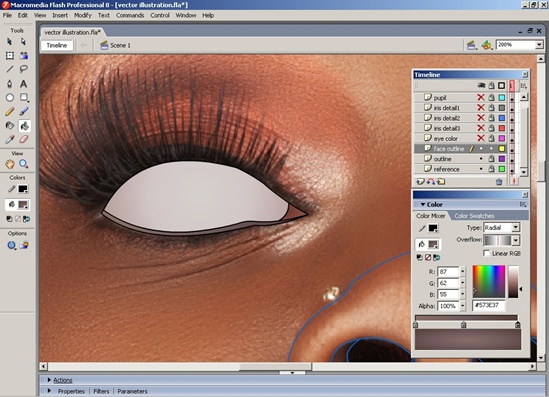Click Delete Layer trash icon
This screenshot has width=549, height=397.
(499, 181)
